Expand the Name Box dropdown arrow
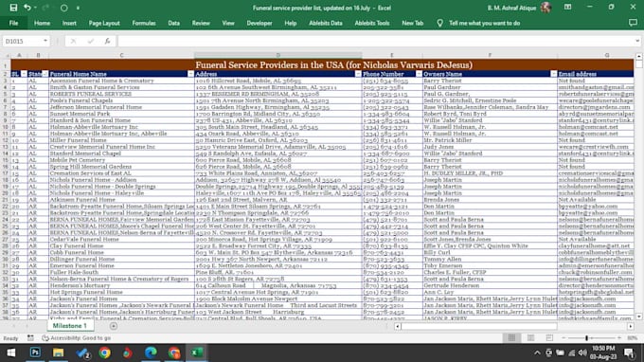 pyautogui.click(x=45, y=41)
